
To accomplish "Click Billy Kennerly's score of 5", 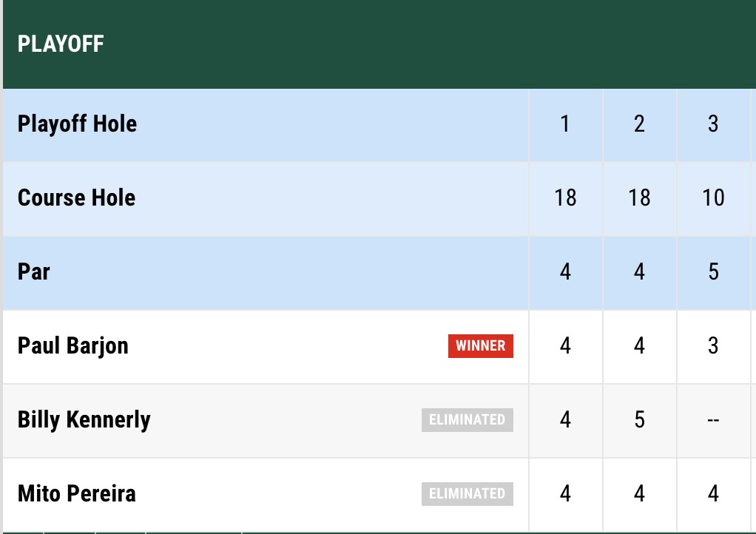I will pos(639,420).
